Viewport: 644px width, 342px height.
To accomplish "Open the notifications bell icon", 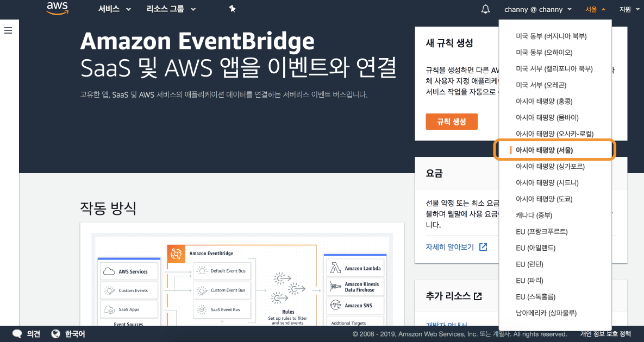I will pyautogui.click(x=485, y=9).
